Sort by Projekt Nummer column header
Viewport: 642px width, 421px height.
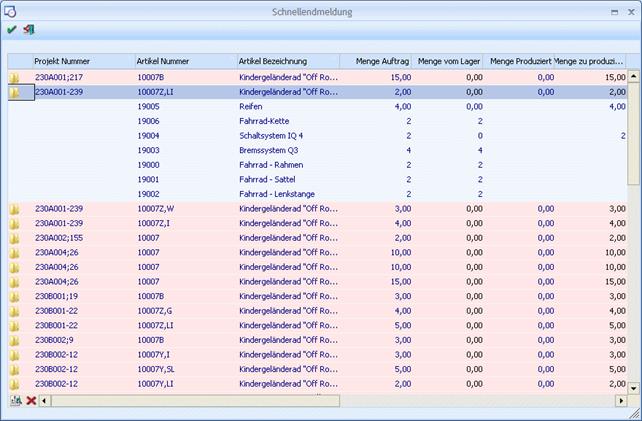coord(83,61)
